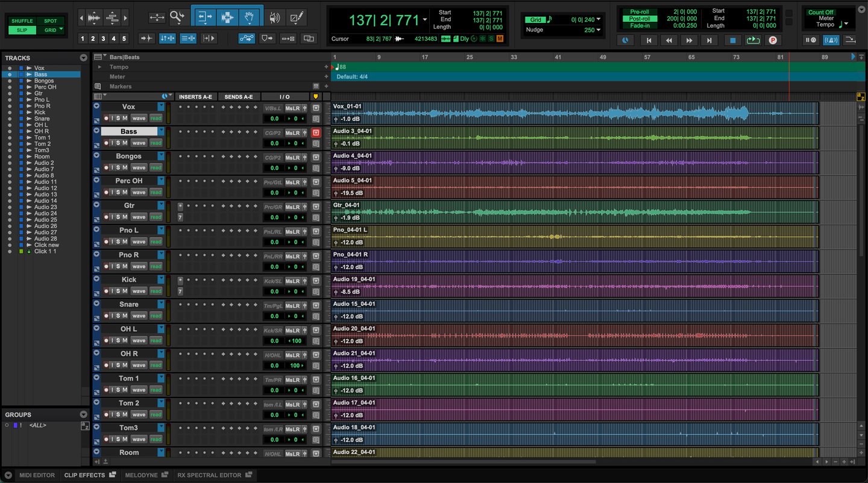Mute the Vox track
Image resolution: width=868 pixels, height=483 pixels.
pos(125,118)
